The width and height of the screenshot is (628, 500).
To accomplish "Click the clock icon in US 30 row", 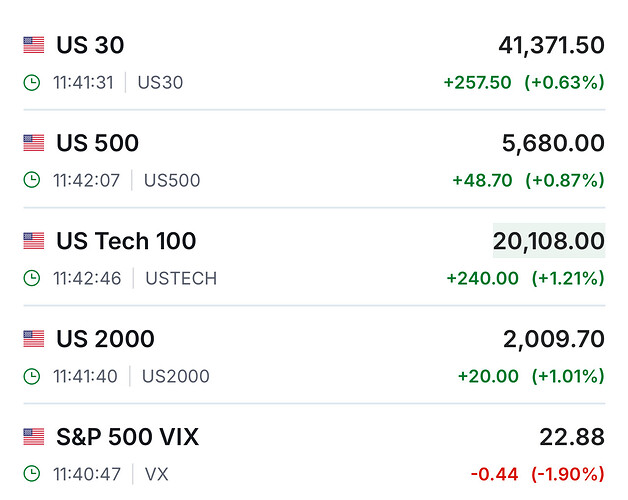I will 32,82.
